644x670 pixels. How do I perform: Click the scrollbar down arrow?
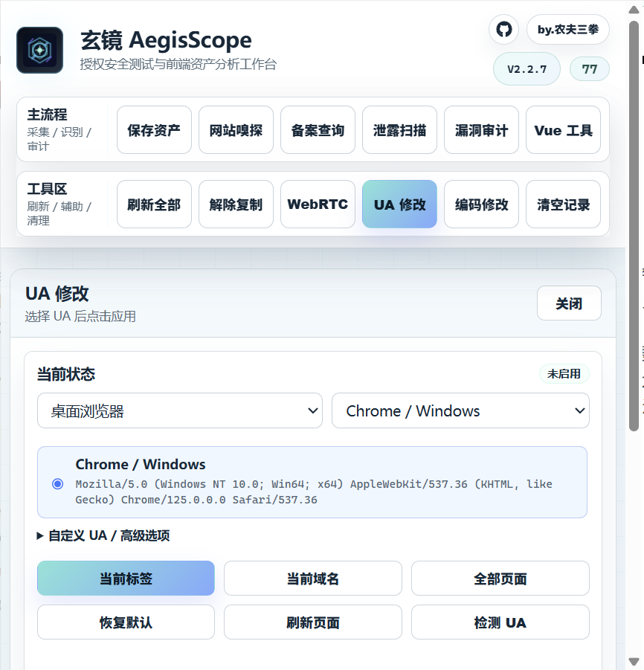tap(634, 662)
